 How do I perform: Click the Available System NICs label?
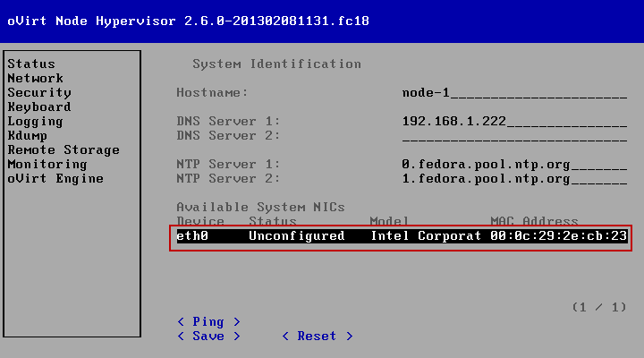coord(260,207)
